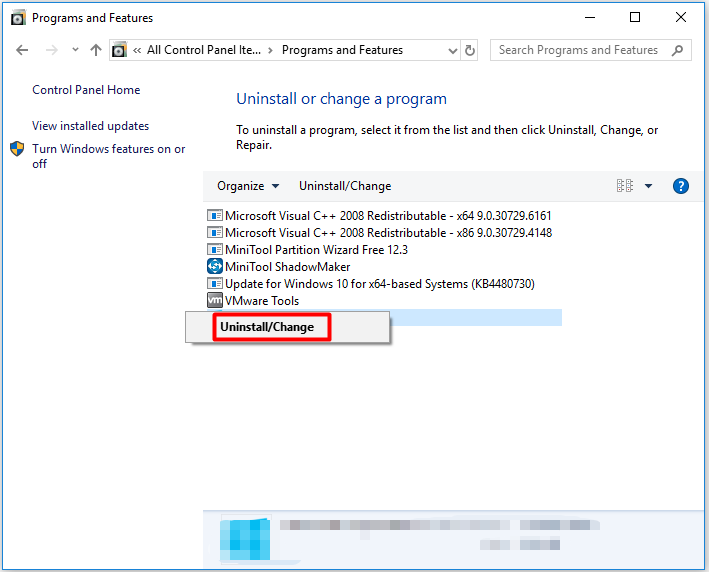Click the blurred program thumbnail in details pane

point(245,539)
